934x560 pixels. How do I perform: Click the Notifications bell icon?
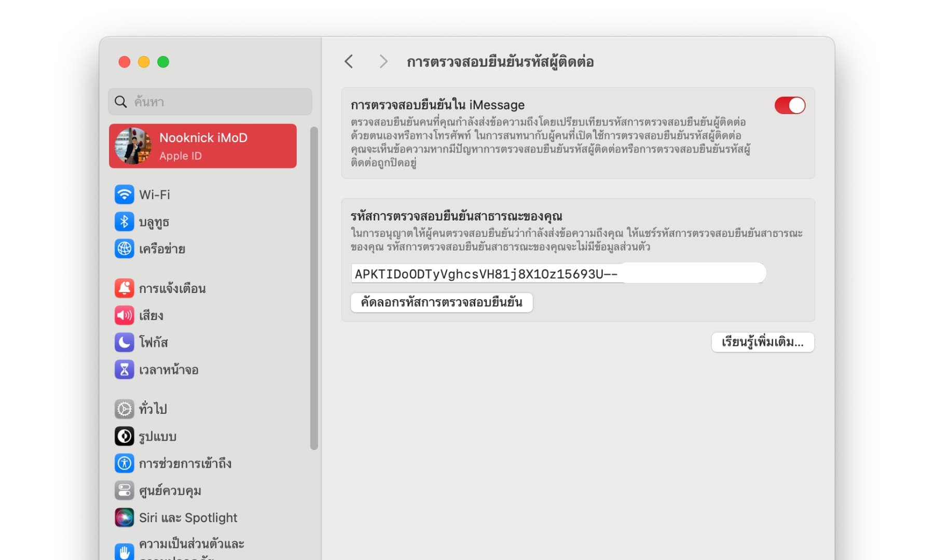[x=124, y=288]
